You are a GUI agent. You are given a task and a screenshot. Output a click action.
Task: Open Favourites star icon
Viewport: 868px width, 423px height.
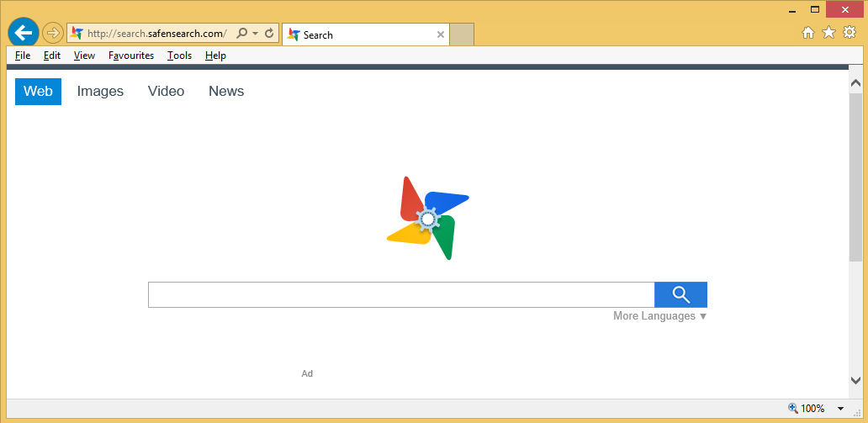(x=828, y=34)
